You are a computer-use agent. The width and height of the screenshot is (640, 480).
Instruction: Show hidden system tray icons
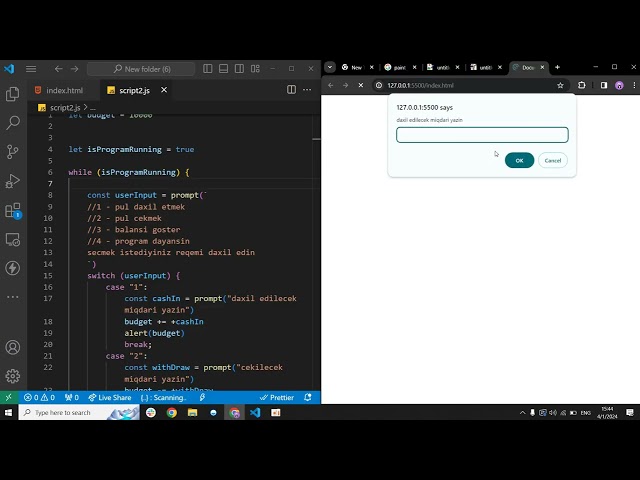tap(522, 413)
